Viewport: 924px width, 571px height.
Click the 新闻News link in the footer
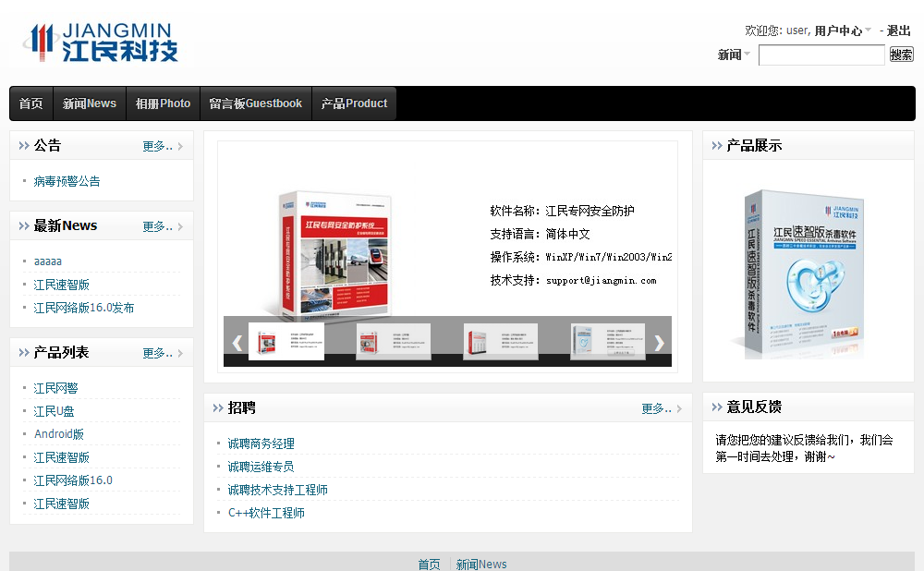pyautogui.click(x=480, y=565)
